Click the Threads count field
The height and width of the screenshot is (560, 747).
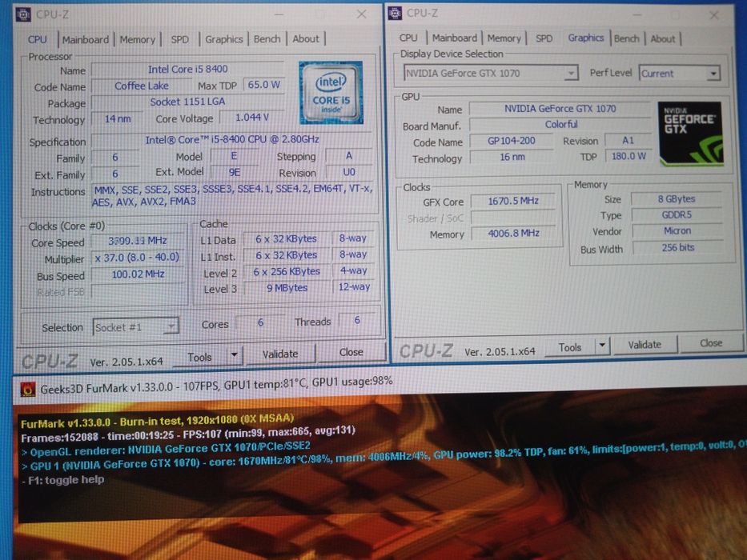[357, 320]
